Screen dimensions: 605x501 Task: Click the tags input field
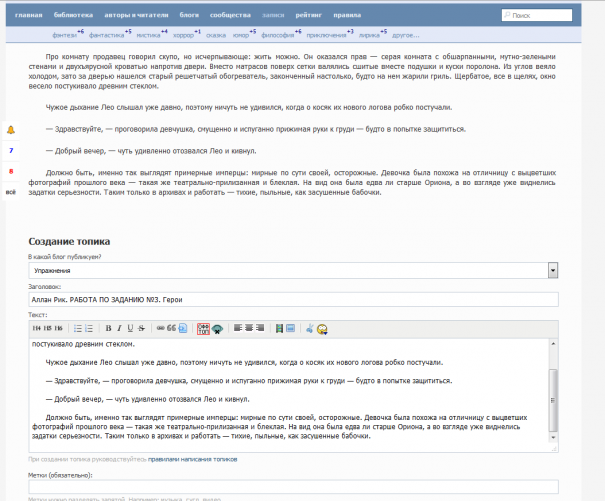click(x=292, y=486)
